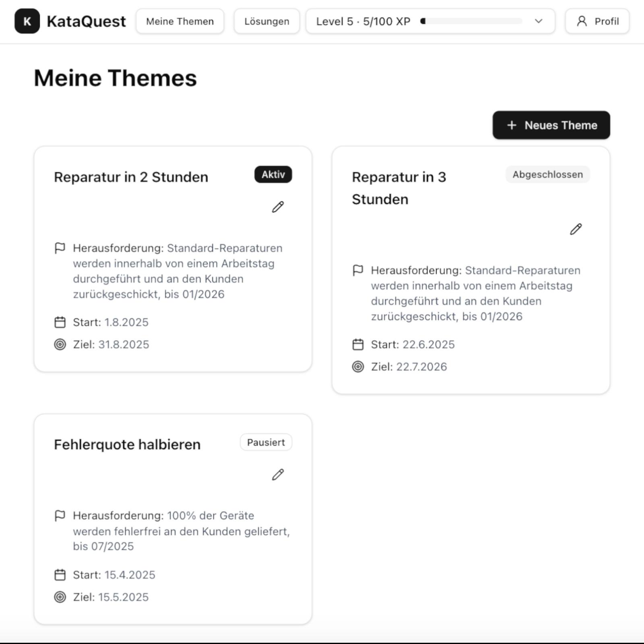
Task: Click target icon beside Ziel: 22.7.2026
Action: (358, 367)
